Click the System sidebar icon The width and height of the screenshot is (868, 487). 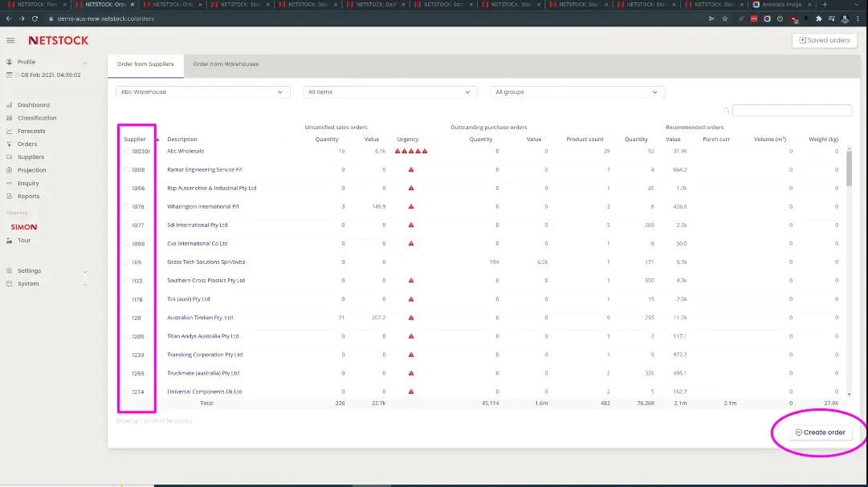[10, 283]
